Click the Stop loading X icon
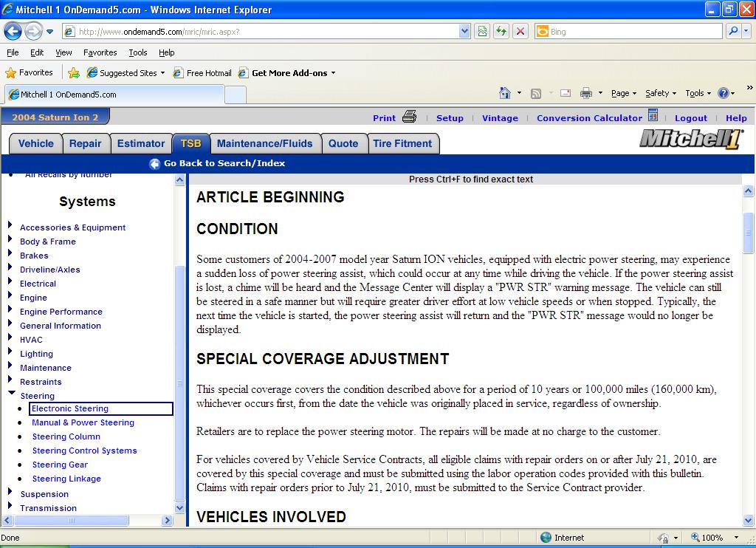This screenshot has height=548, width=756. (520, 32)
